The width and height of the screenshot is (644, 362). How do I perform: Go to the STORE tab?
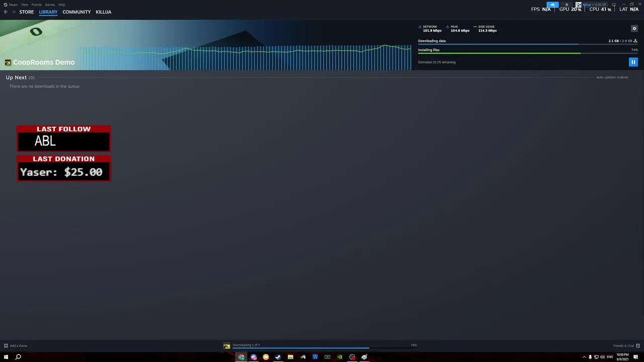click(27, 12)
